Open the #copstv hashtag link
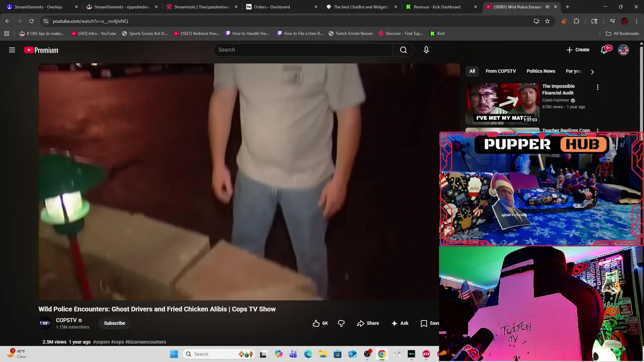The image size is (644, 362). (101, 342)
